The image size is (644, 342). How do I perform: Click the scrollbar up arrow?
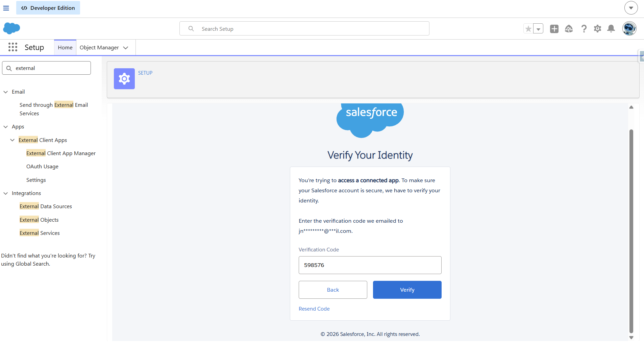[631, 107]
